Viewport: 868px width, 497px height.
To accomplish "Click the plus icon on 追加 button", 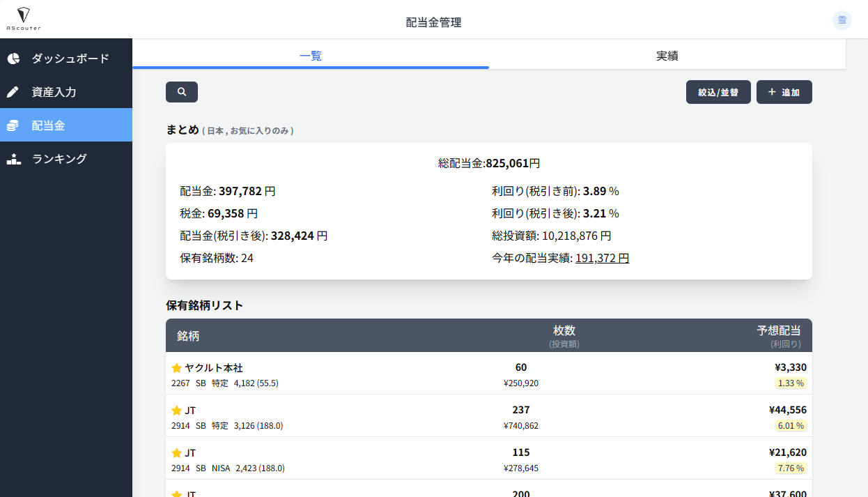I will [x=772, y=92].
